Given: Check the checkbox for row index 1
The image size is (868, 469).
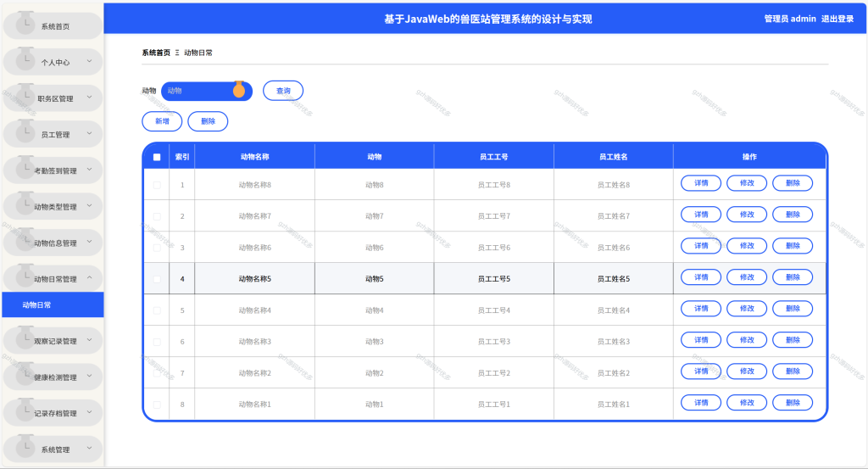Looking at the screenshot, I should pos(157,185).
